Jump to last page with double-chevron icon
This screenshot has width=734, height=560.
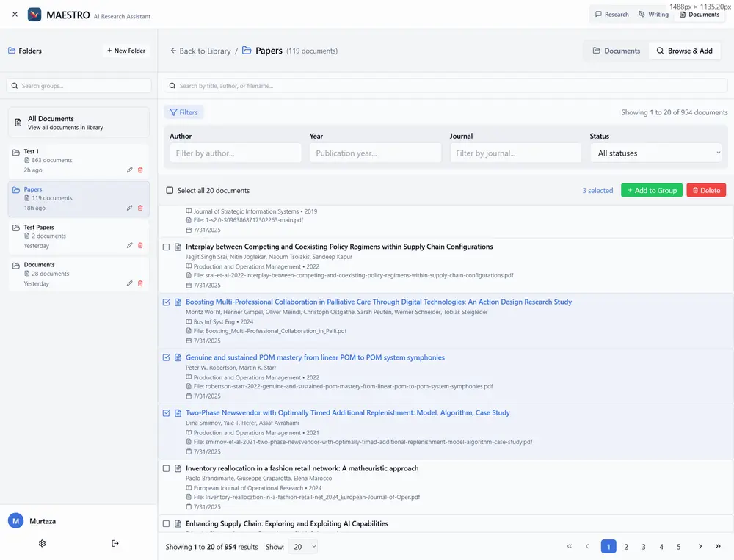[x=718, y=547]
